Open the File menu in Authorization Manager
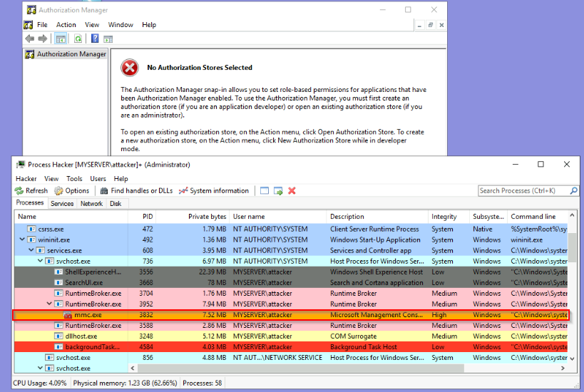 42,24
